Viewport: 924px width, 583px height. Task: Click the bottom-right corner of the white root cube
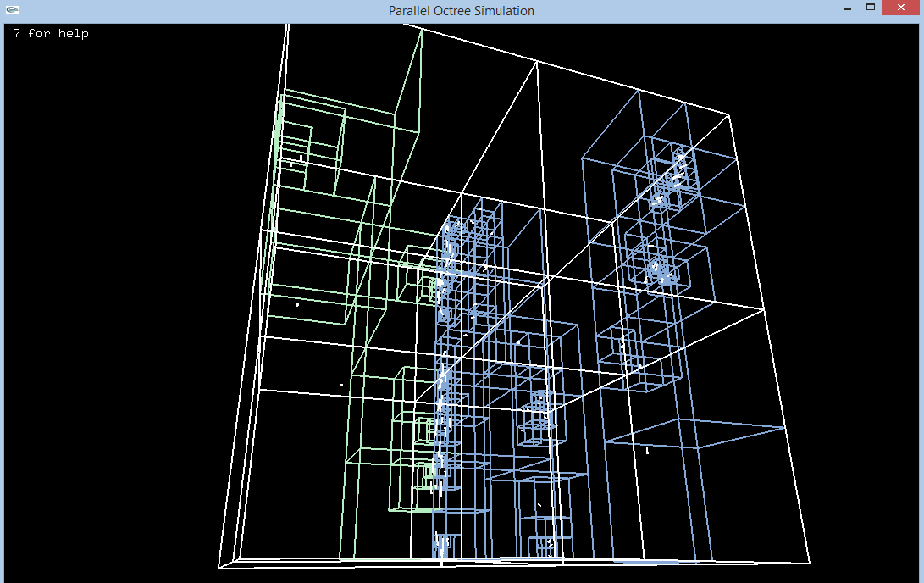[809, 563]
